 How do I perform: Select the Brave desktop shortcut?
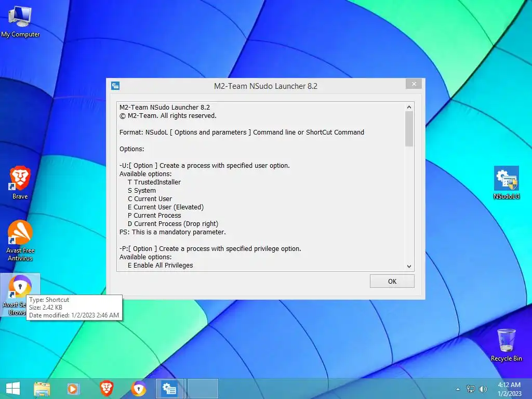click(x=20, y=182)
